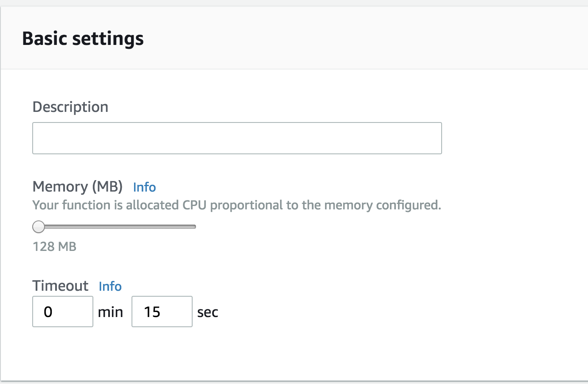The height and width of the screenshot is (384, 588).
Task: Click the Memory (MB) label text
Action: coord(77,186)
